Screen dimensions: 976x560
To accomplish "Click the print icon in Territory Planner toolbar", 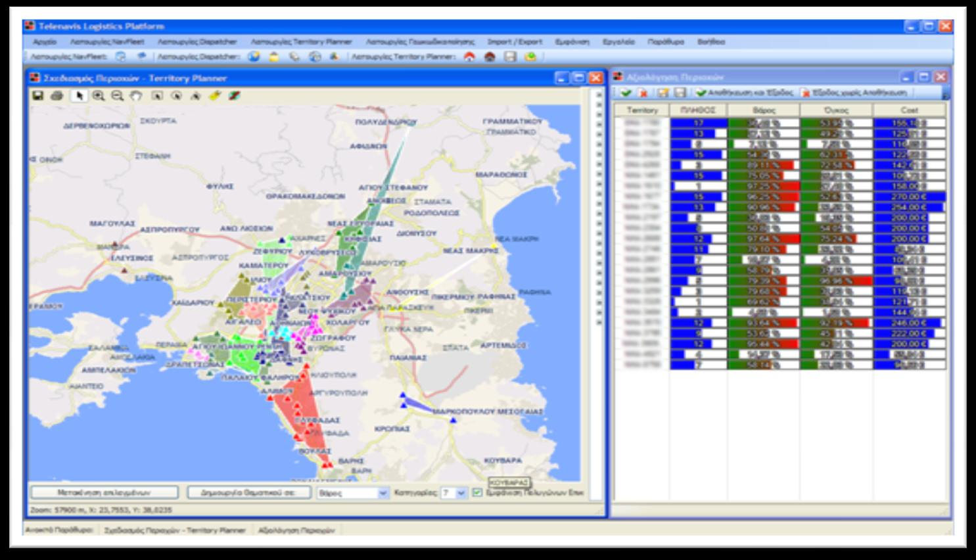I will click(x=57, y=96).
